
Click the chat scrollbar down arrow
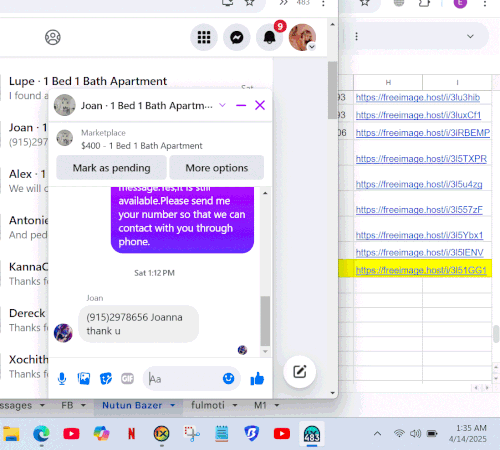point(265,351)
